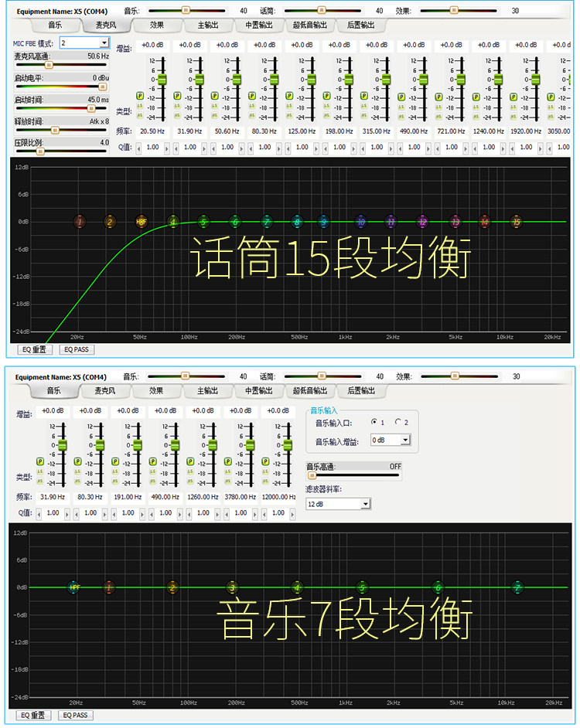
Task: Click EQ band node 8 in microphone graph
Action: 297,222
